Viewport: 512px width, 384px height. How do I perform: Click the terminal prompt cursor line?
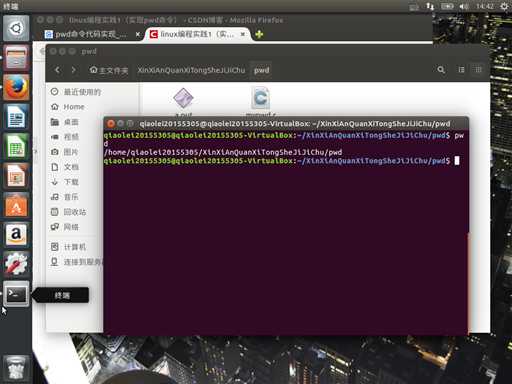pyautogui.click(x=281, y=161)
